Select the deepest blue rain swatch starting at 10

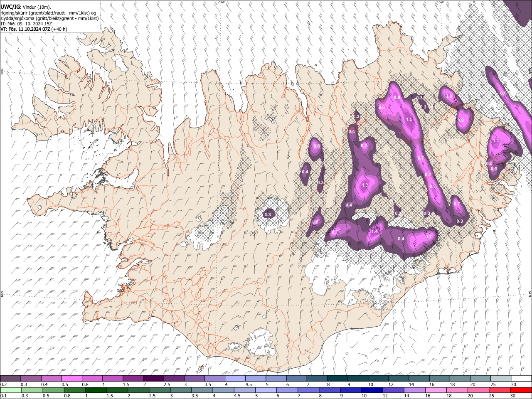[x=372, y=390]
